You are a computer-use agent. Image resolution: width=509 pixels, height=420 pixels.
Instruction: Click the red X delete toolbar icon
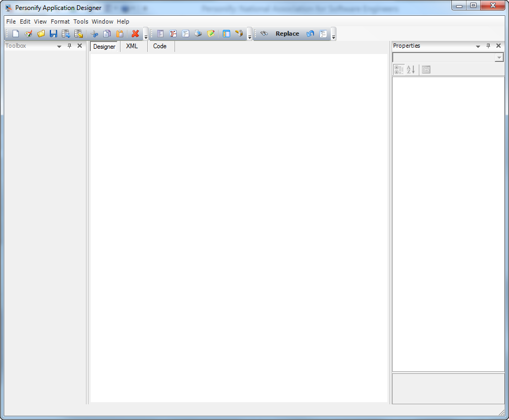click(x=134, y=33)
